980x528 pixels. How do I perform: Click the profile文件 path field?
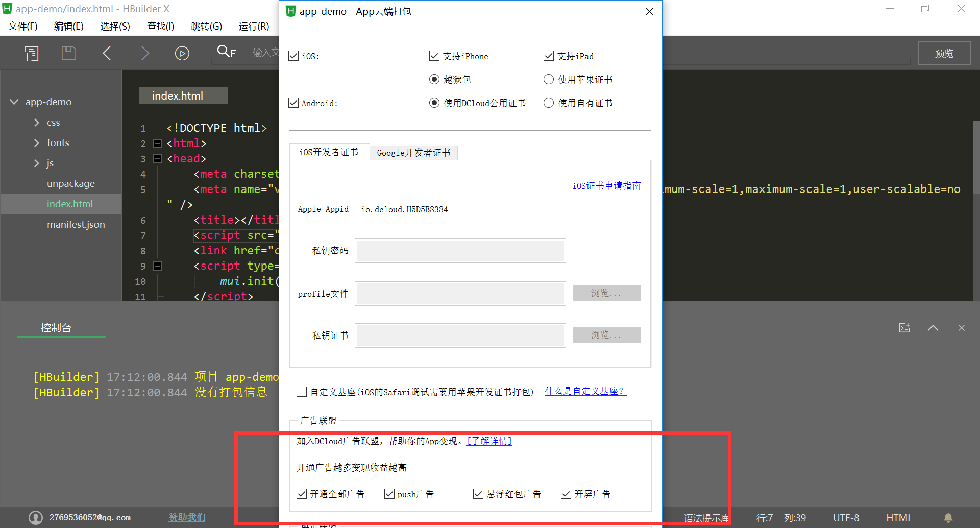pyautogui.click(x=460, y=294)
